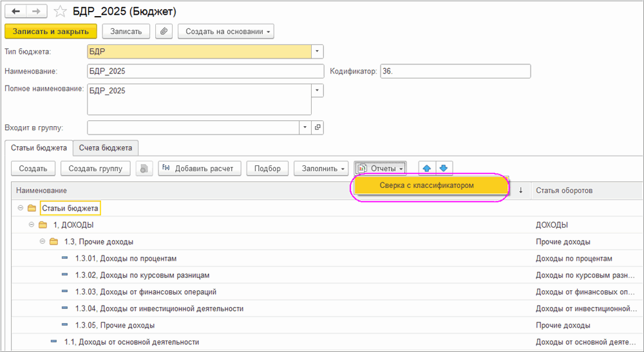Open the Тип бюджета dropdown list
This screenshot has height=352, width=644.
coord(317,51)
